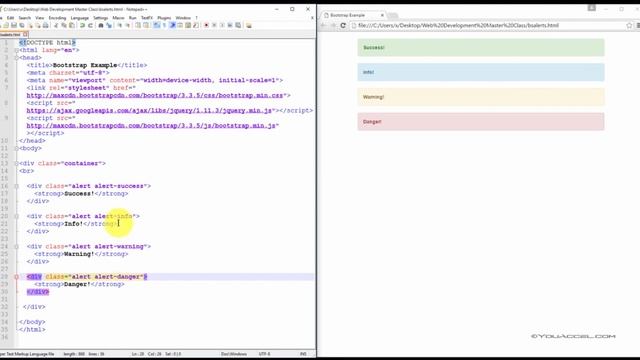Collapse the html tag fold on line 2
The width and height of the screenshot is (640, 360).
pyautogui.click(x=17, y=50)
